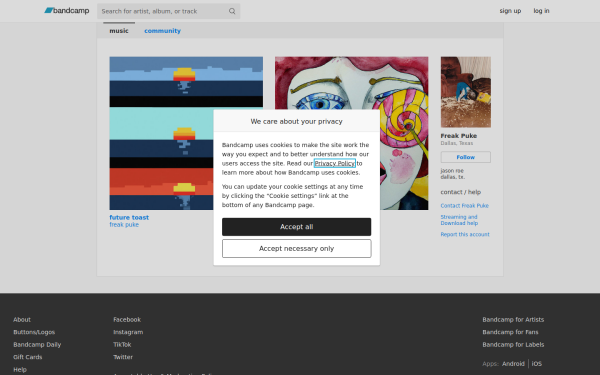The height and width of the screenshot is (375, 600).
Task: Switch to the music tab
Action: tap(119, 31)
